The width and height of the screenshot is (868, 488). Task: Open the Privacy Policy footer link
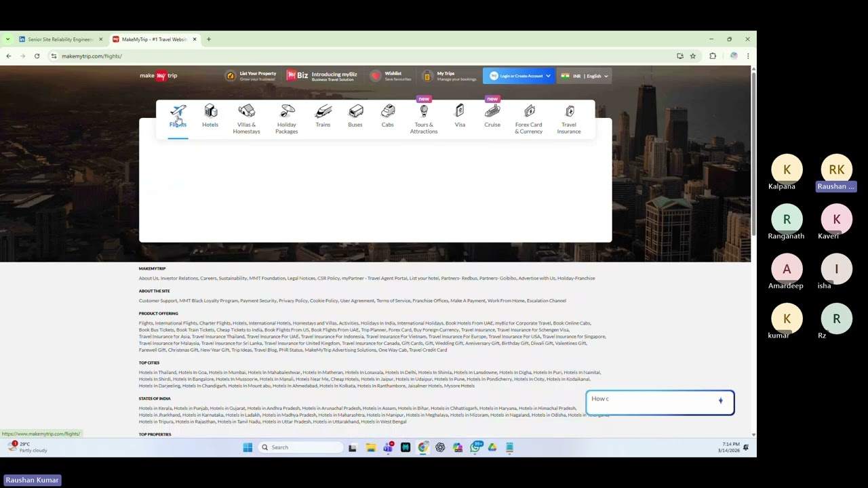click(293, 300)
